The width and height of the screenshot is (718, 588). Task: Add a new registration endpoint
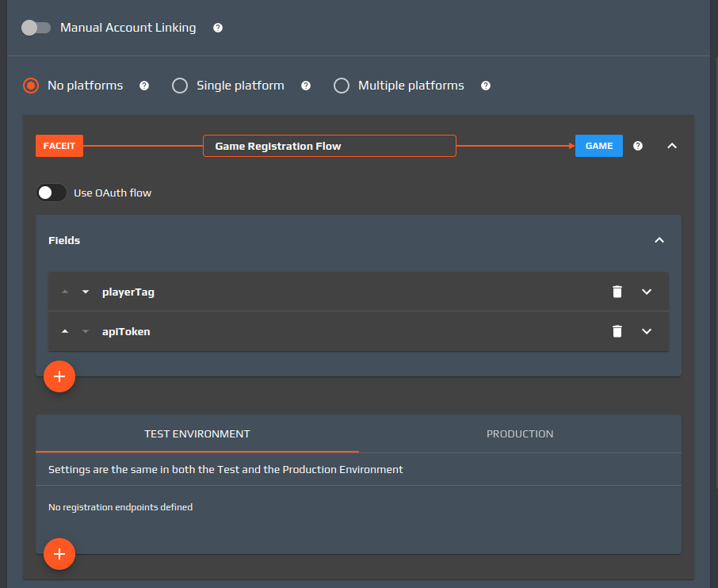[59, 554]
